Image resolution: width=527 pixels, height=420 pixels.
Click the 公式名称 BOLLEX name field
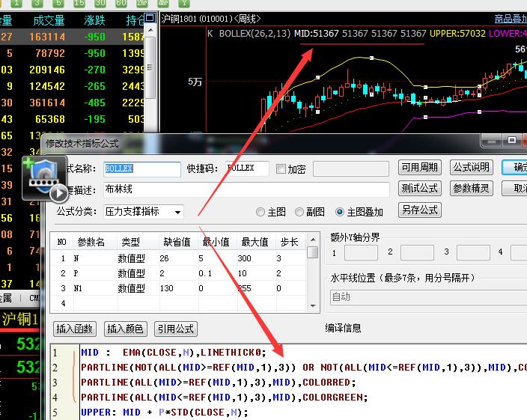click(142, 169)
